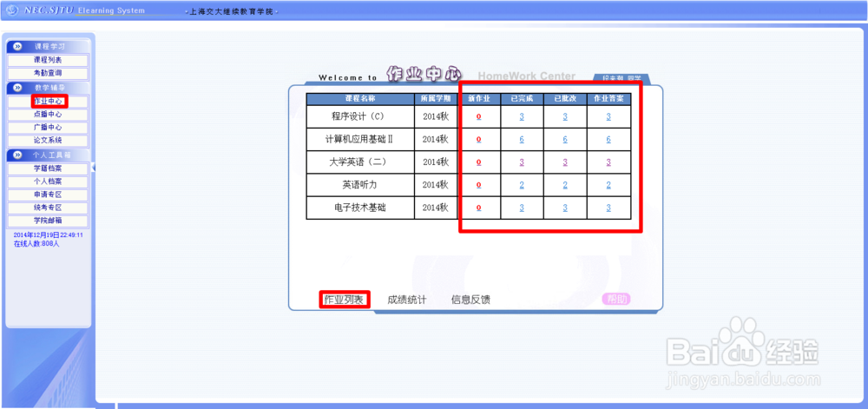The image size is (868, 409).
Task: Open 新作业 count for 大学英语(二)
Action: point(479,162)
